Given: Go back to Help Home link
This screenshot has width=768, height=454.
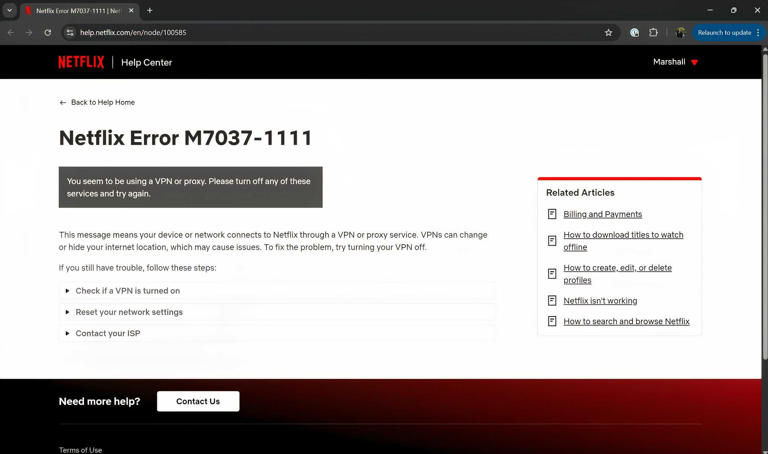Looking at the screenshot, I should pyautogui.click(x=97, y=102).
